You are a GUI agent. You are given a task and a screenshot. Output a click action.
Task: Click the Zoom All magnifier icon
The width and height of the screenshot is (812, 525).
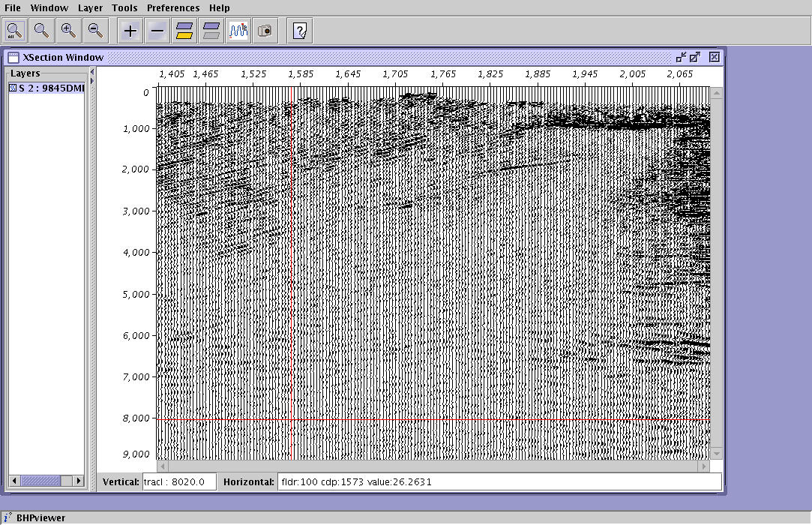click(x=14, y=31)
